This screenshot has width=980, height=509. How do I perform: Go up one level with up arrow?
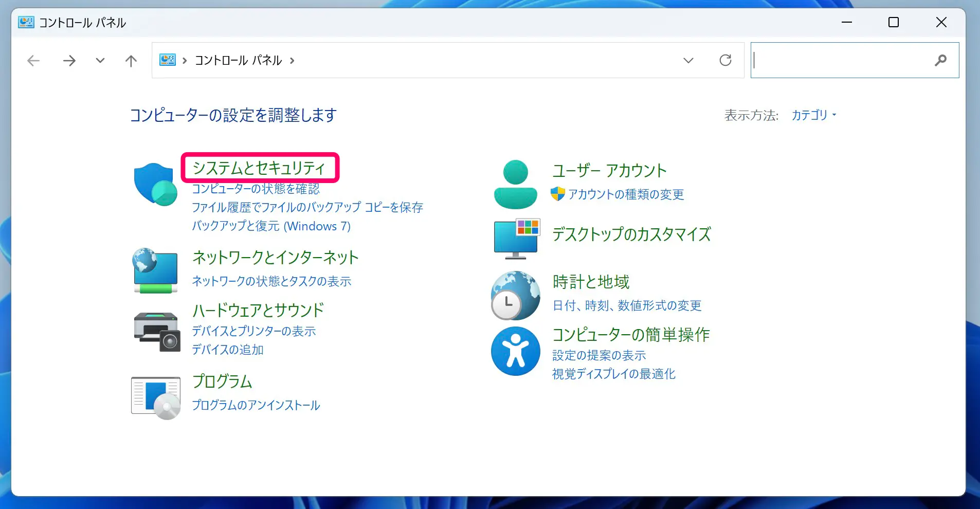[x=131, y=61]
